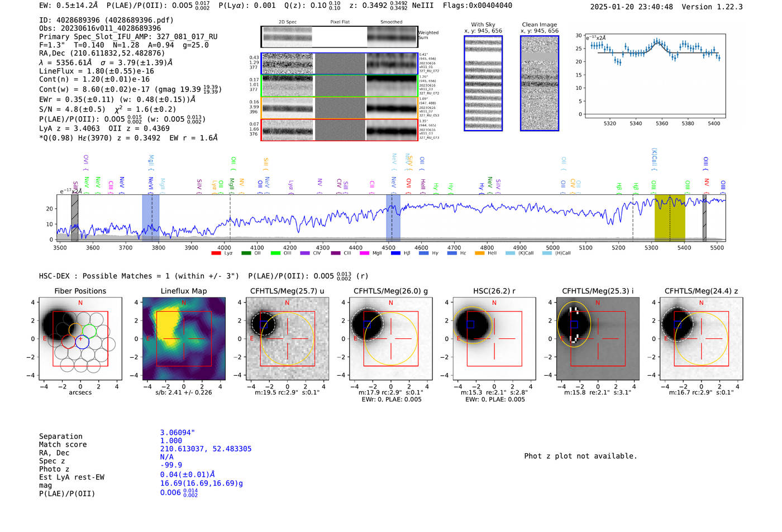This screenshot has width=782, height=532.
Task: Select the green-bordered 2D spectrum row
Action: tap(339, 86)
